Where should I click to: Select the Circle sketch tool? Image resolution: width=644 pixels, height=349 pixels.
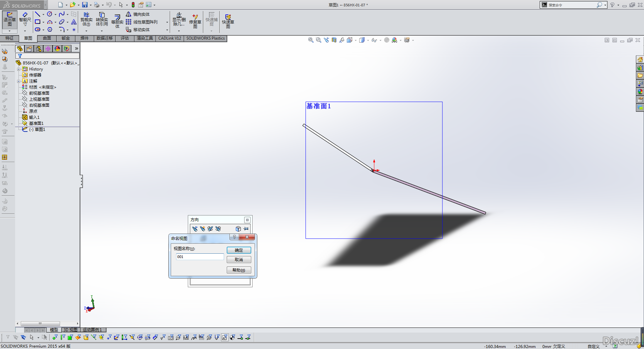(x=50, y=14)
